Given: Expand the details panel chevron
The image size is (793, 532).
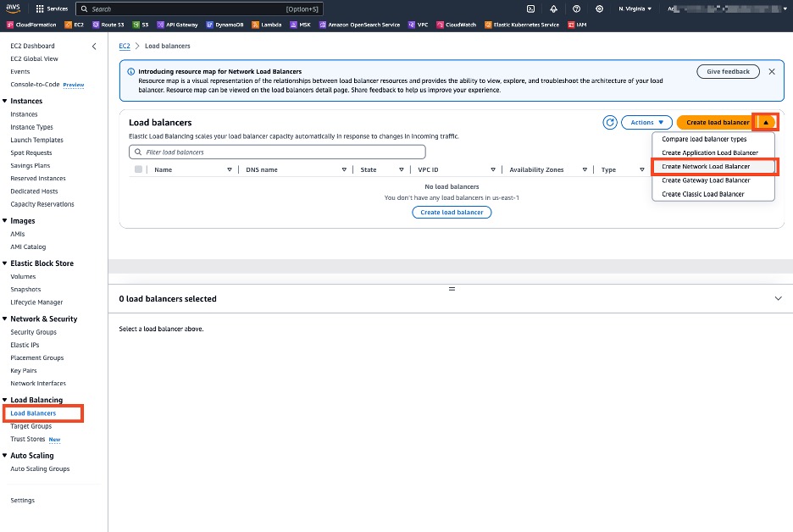Looking at the screenshot, I should click(778, 298).
